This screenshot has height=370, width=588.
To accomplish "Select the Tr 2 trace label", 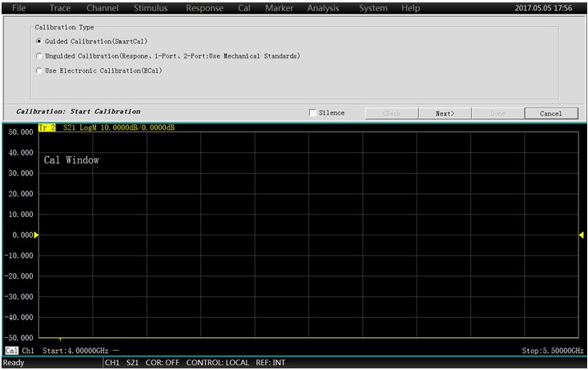I will pyautogui.click(x=46, y=127).
